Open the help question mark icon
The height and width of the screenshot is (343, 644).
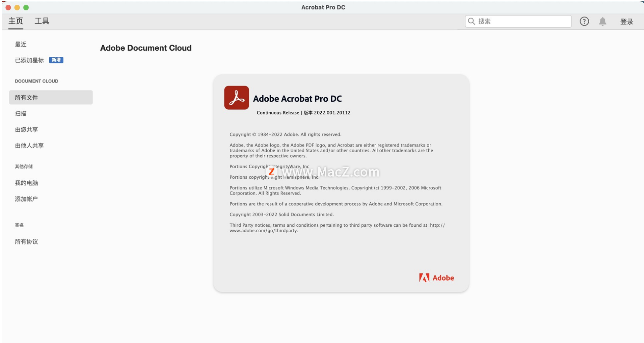(584, 21)
